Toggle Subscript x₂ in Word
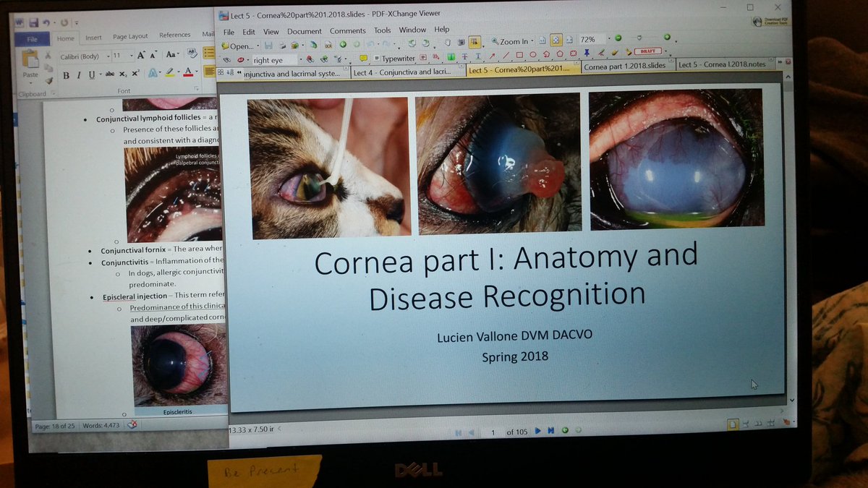 tap(123, 74)
